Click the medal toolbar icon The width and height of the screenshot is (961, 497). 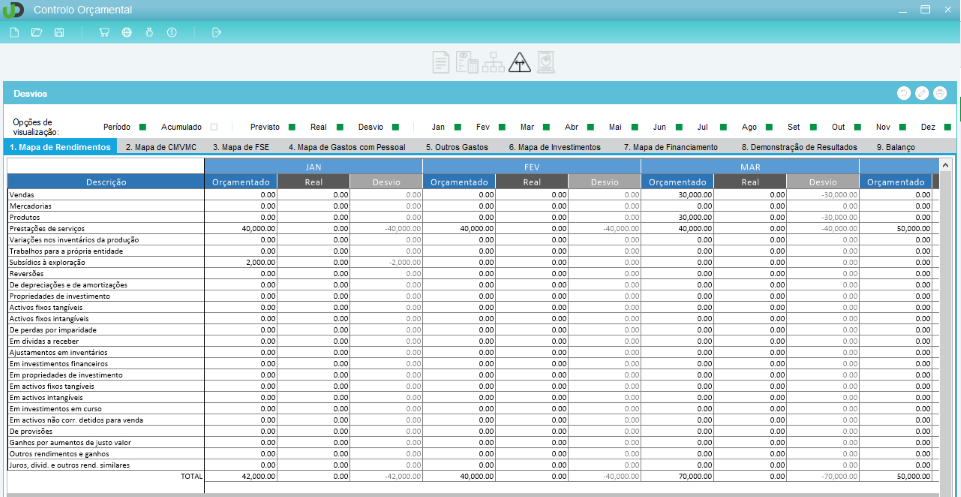149,32
